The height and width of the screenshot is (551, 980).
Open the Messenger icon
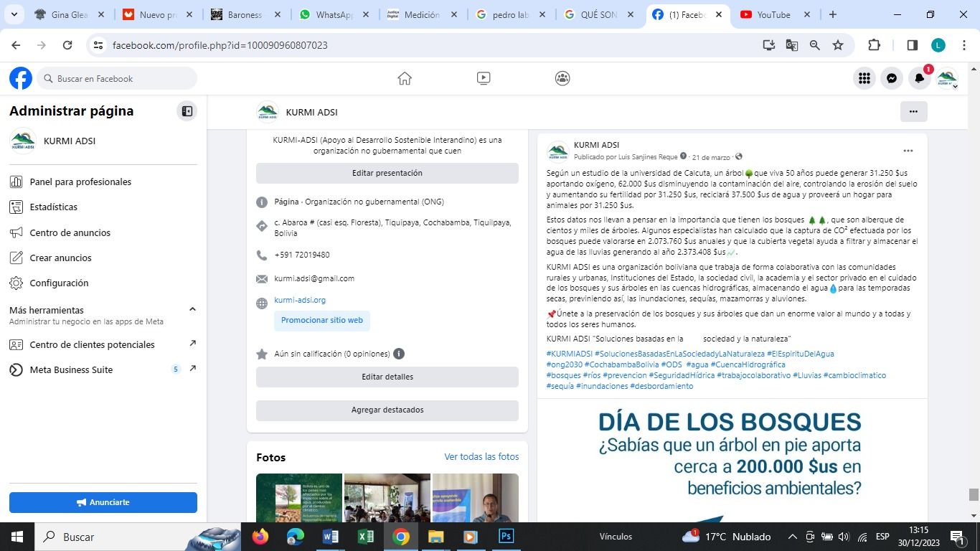(892, 78)
